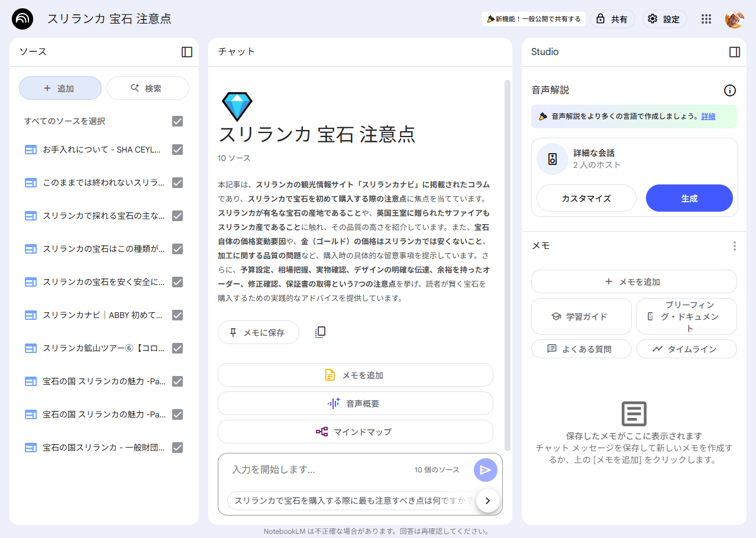Viewport: 756px width, 538px height.
Task: Create a ブリーフィング・ドキュメント
Action: [x=686, y=316]
